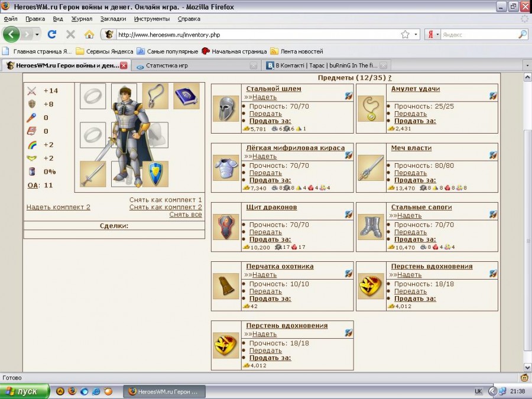Click Передать link for Меч власти
Viewport: 532px width, 399px height.
point(411,173)
